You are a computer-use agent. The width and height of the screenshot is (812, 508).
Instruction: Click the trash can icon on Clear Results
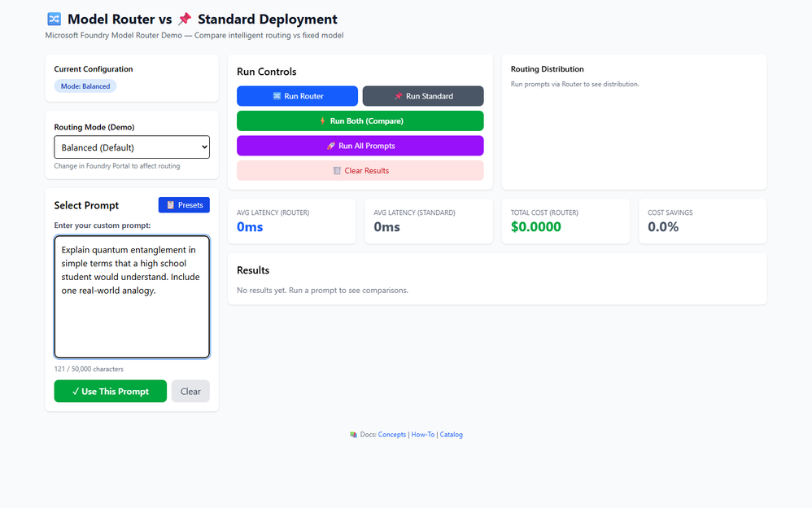click(337, 170)
